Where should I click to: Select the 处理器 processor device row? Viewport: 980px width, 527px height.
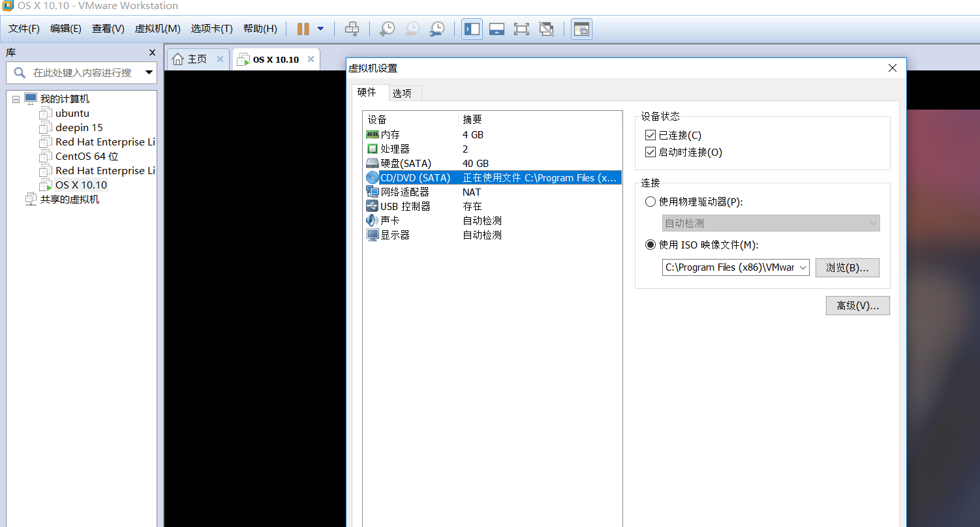pos(493,149)
